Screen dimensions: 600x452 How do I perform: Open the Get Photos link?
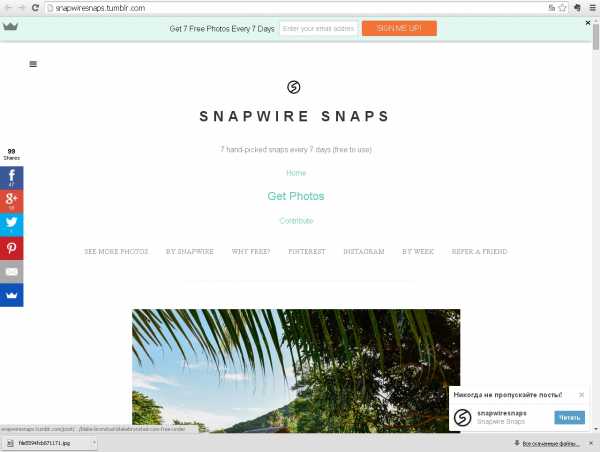296,196
